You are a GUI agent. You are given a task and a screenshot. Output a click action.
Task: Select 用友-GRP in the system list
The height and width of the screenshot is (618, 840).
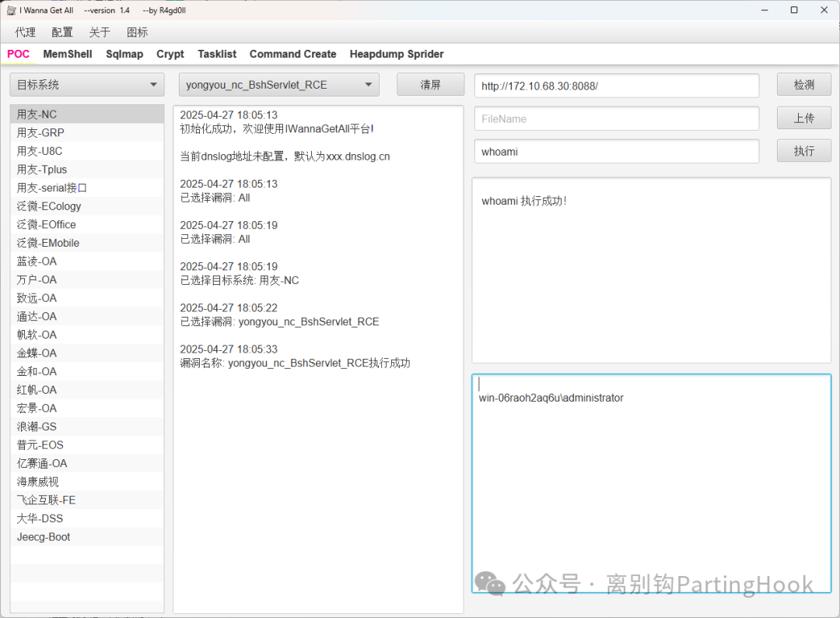87,132
